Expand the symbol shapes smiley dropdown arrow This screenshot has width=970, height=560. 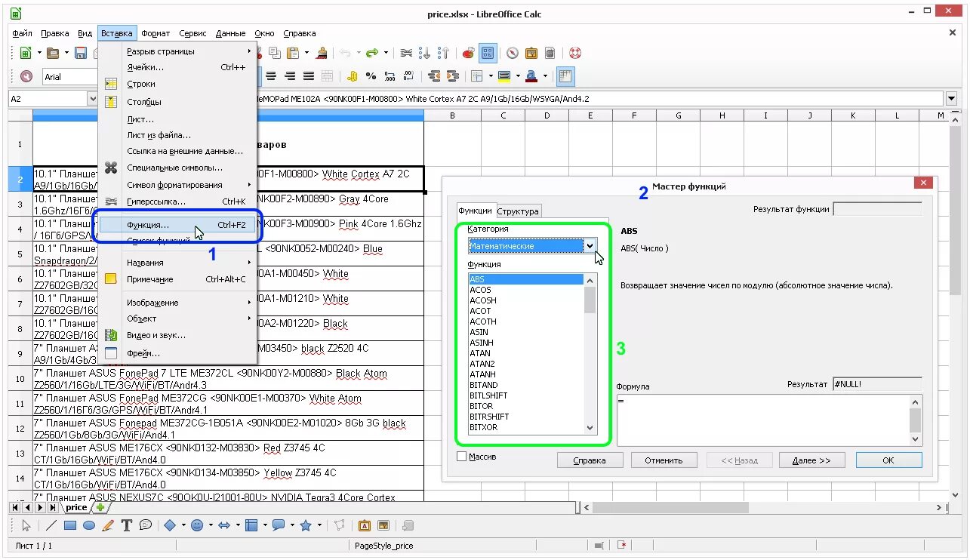211,525
